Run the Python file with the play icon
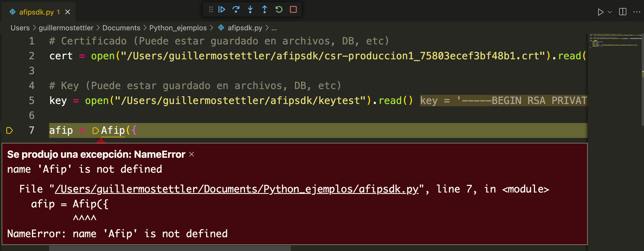The width and height of the screenshot is (644, 251). [x=600, y=12]
